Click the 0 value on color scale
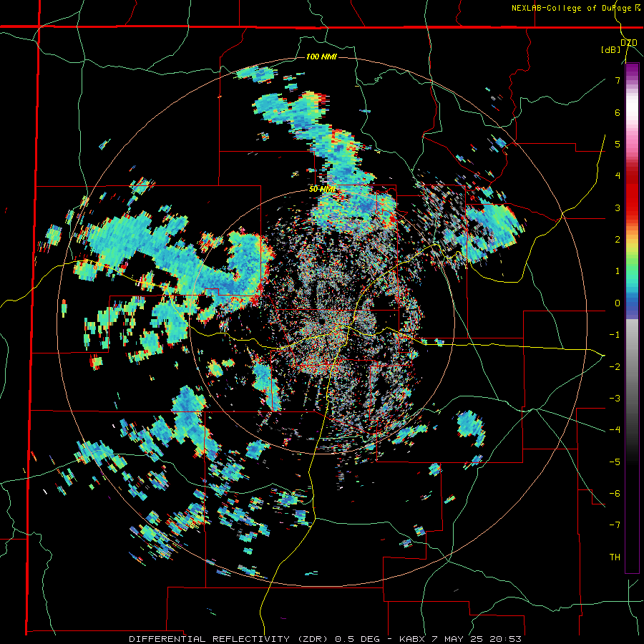Viewport: 644px width, 644px height. click(x=618, y=303)
